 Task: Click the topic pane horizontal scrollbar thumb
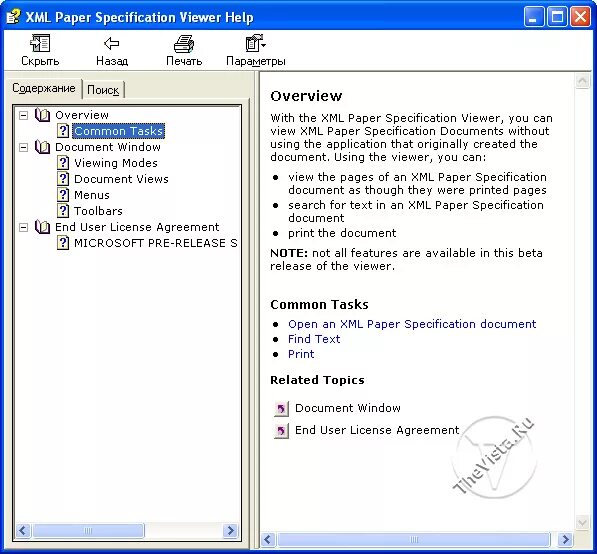pyautogui.click(x=413, y=539)
